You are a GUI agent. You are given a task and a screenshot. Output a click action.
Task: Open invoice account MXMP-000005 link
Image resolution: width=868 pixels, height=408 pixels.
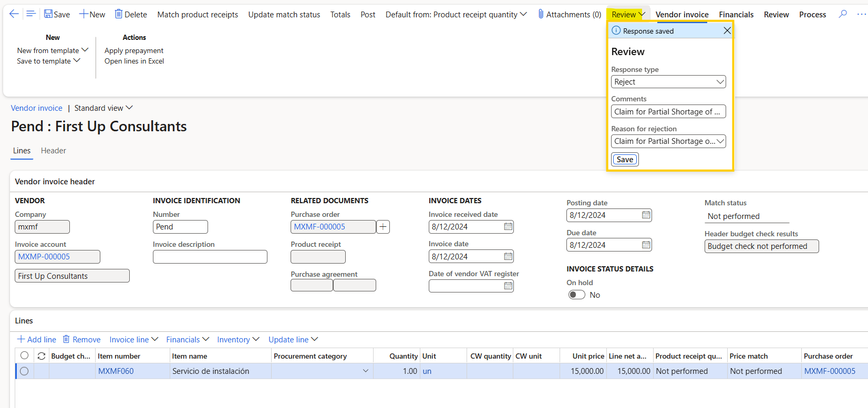pos(44,257)
